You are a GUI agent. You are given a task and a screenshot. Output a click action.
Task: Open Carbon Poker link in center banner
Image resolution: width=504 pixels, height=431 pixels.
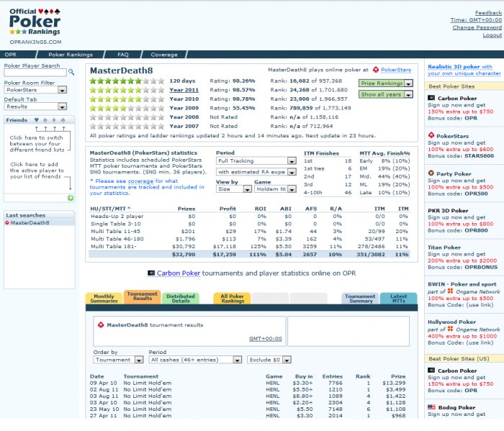[x=179, y=273]
